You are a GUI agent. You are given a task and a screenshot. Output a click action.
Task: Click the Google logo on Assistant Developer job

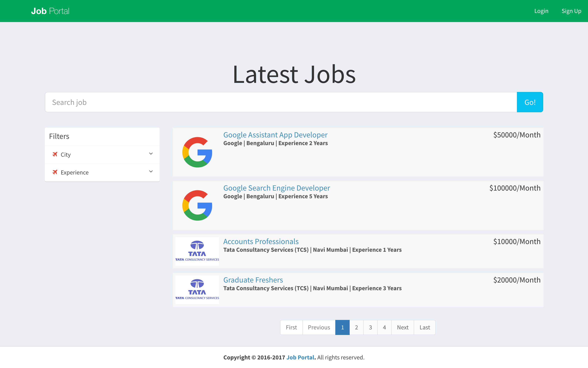[197, 152]
